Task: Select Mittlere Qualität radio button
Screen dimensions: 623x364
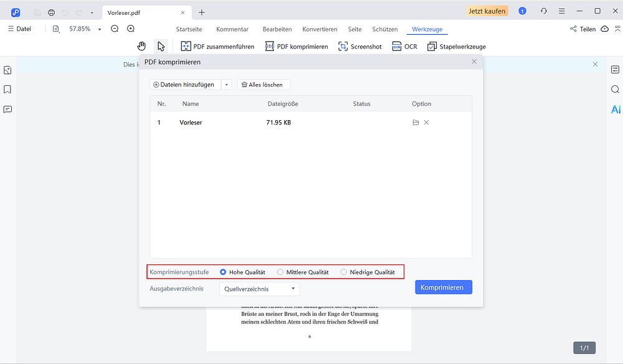Action: (x=280, y=272)
